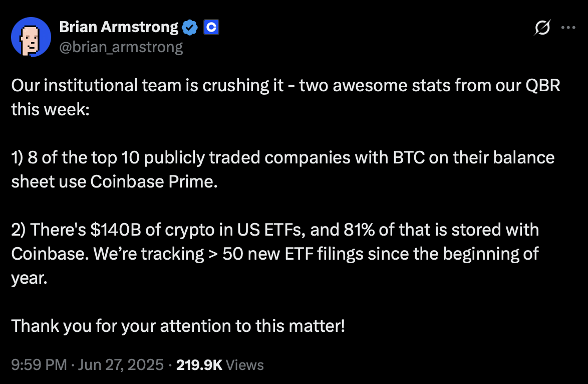
Task: Click the blue verified checkmark badge
Action: tap(190, 28)
